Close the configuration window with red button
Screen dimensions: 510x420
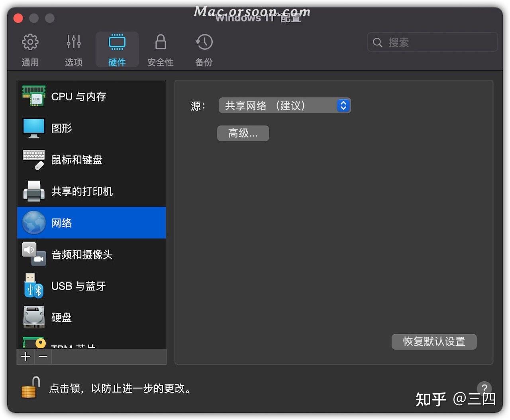click(x=18, y=18)
